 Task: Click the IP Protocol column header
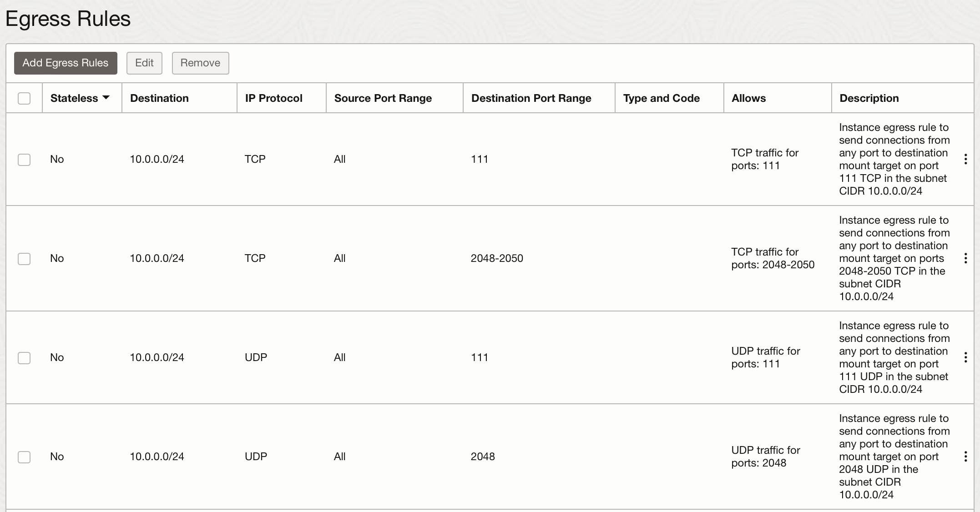(x=273, y=98)
